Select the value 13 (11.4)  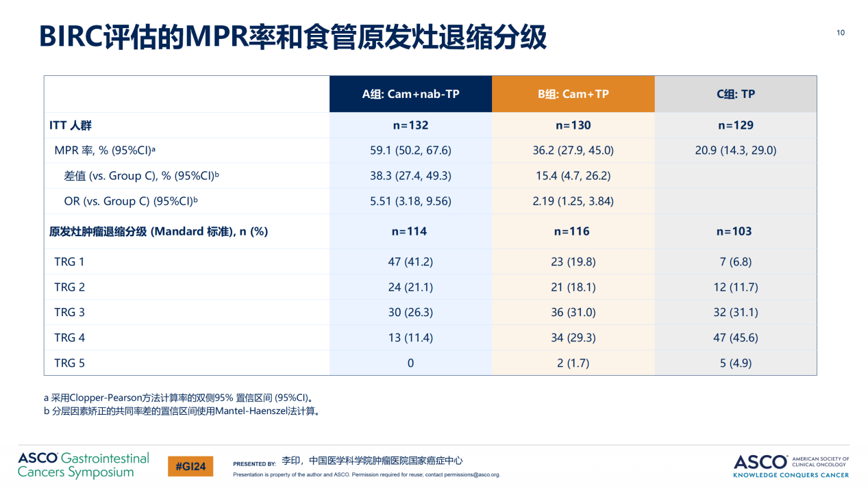pos(410,337)
